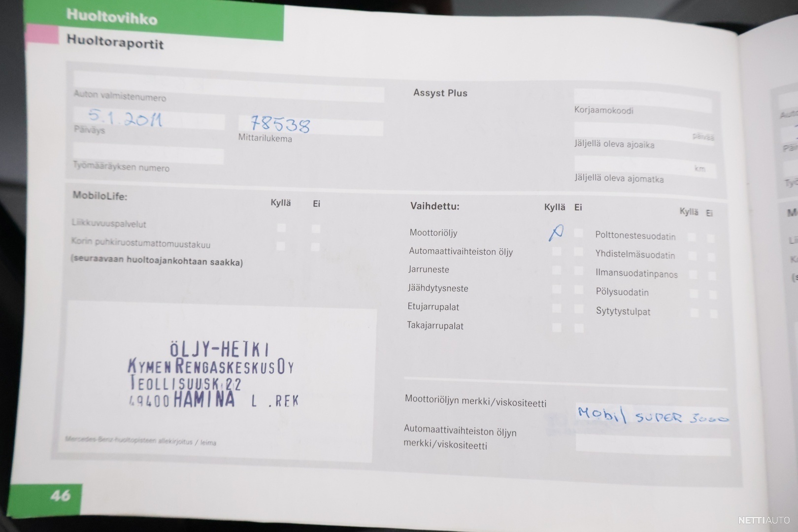Tick the Sytytystulpat Kyllä checkbox
This screenshot has width=798, height=532.
pyautogui.click(x=694, y=313)
